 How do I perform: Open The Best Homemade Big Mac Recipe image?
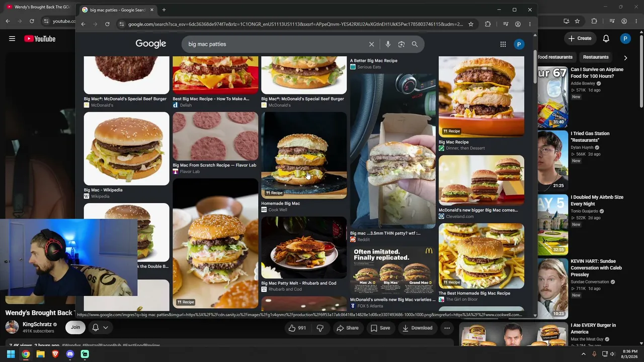pyautogui.click(x=481, y=256)
